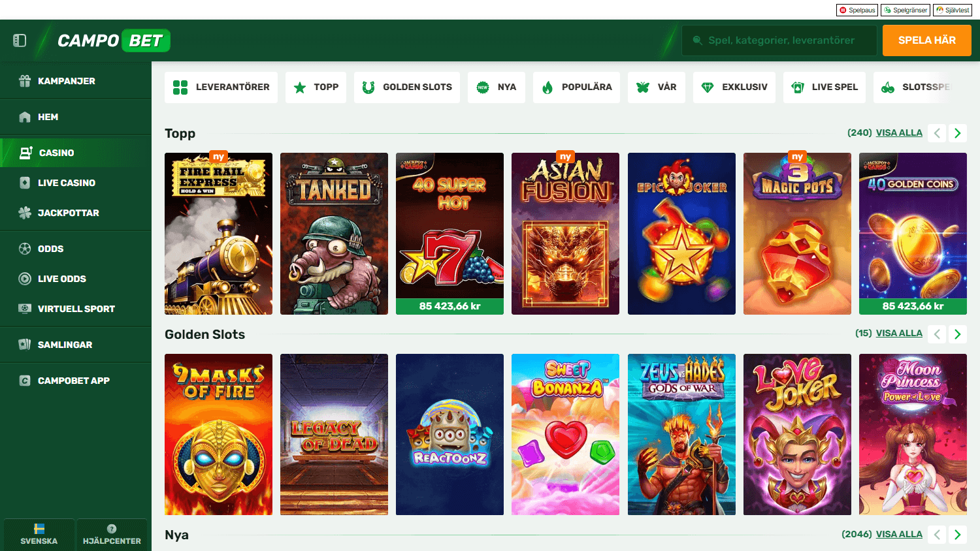Click the Live Spel dealer icon
Image resolution: width=980 pixels, height=551 pixels.
[798, 87]
